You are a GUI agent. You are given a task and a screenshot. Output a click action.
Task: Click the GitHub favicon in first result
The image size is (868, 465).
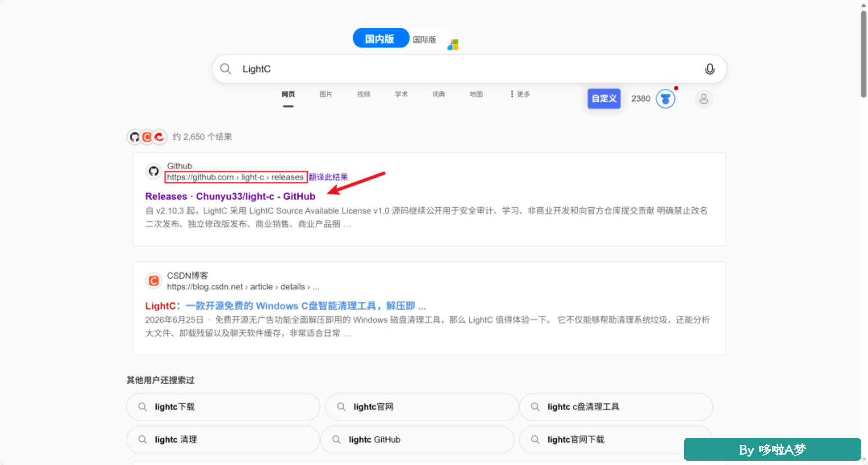(154, 171)
